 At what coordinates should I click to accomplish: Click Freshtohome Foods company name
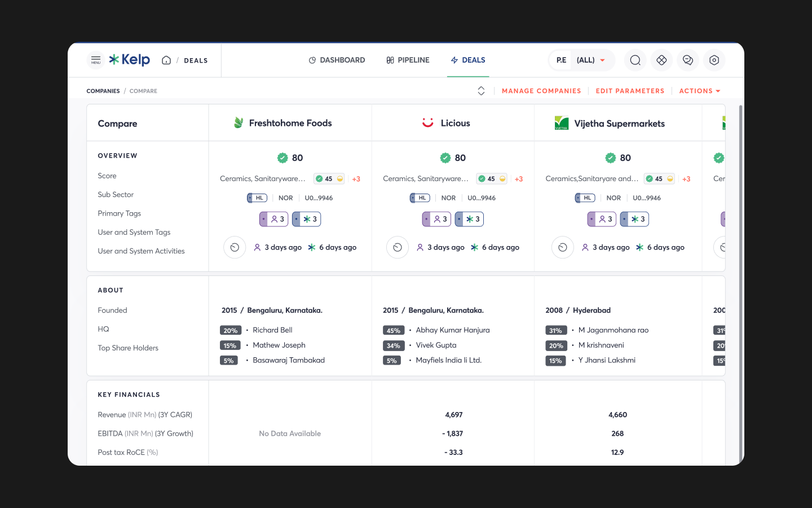point(290,123)
